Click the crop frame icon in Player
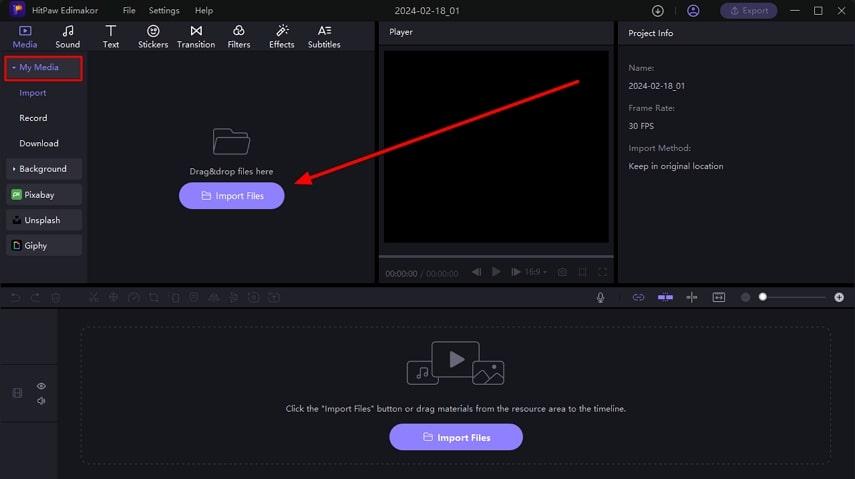The image size is (855, 479). 582,272
